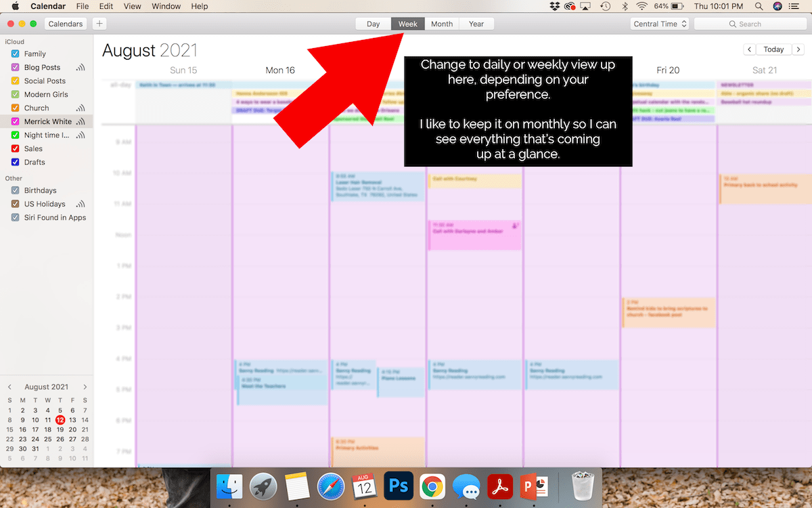Viewport: 812px width, 508px height.
Task: Open the View menu
Action: [132, 6]
